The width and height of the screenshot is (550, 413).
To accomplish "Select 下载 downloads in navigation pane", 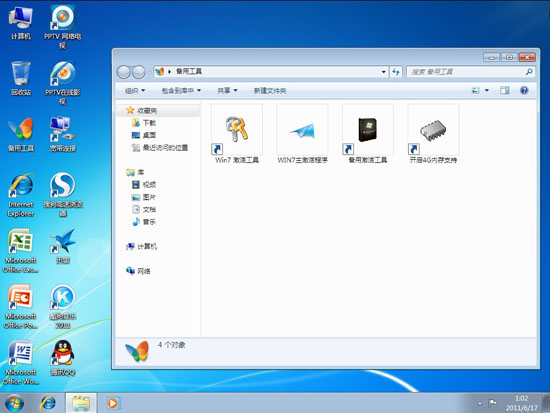I will click(145, 123).
